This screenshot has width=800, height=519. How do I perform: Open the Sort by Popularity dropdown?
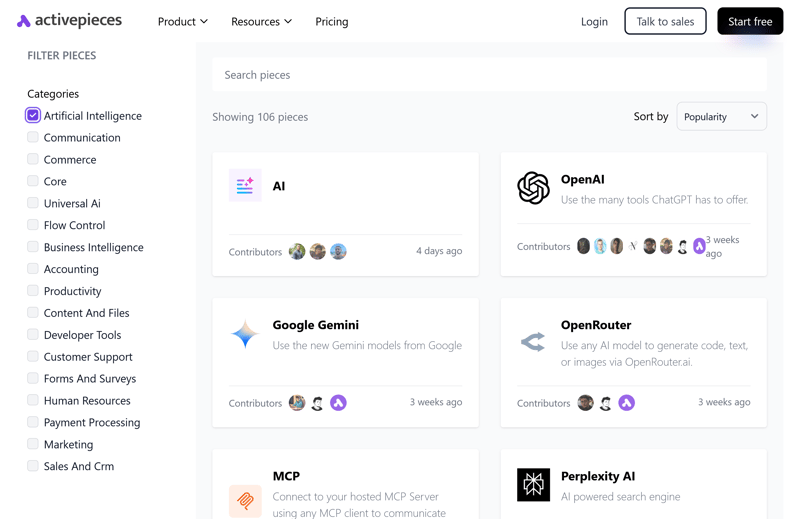[721, 117]
